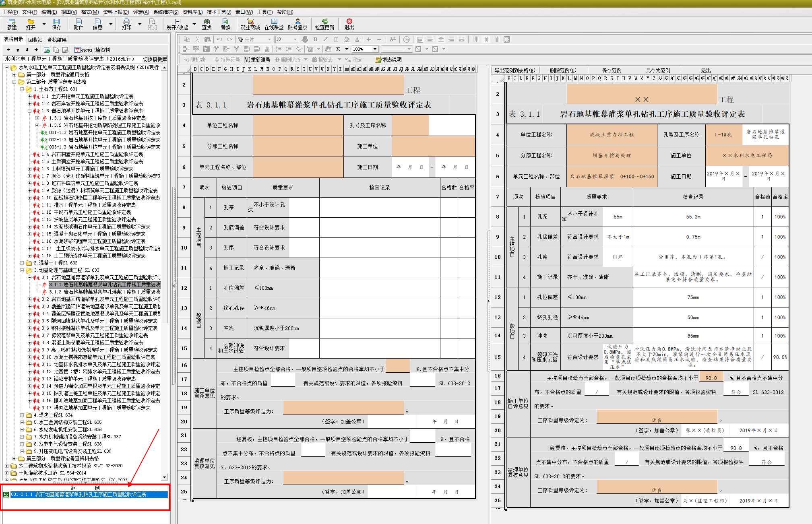Click 导出范例到表格(E) button
Image resolution: width=812 pixels, height=524 pixels.
[515, 70]
